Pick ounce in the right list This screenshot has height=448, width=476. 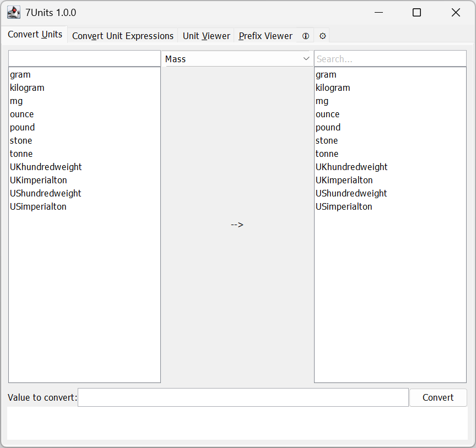coord(327,114)
